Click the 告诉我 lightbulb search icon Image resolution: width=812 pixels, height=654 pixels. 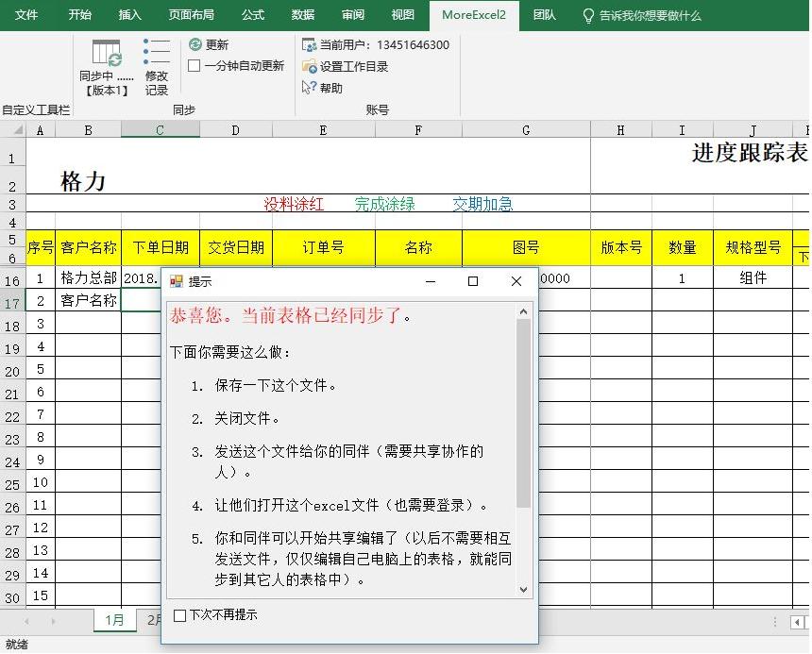coord(588,15)
